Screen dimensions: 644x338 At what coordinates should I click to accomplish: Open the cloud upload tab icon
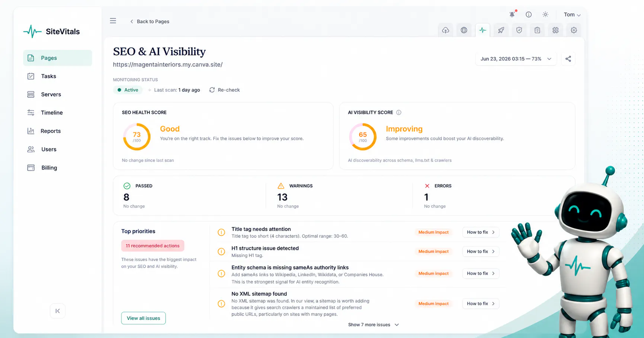pyautogui.click(x=445, y=30)
